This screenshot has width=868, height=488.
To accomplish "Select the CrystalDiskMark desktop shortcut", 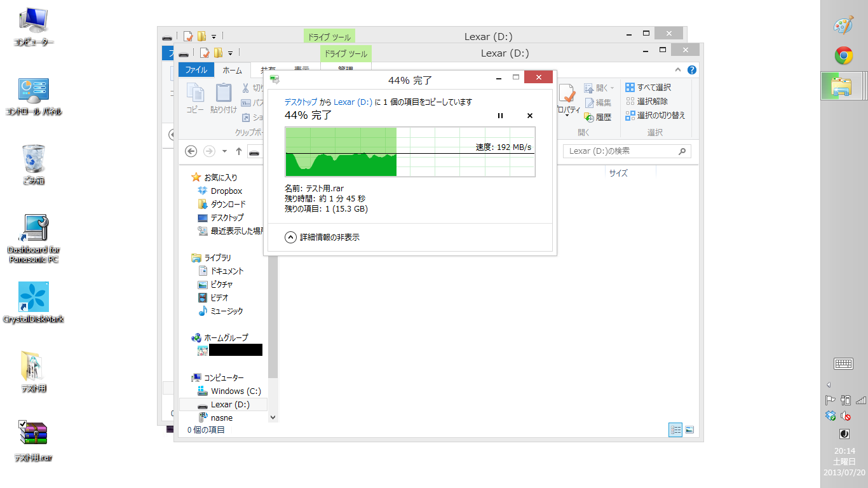I will tap(34, 302).
